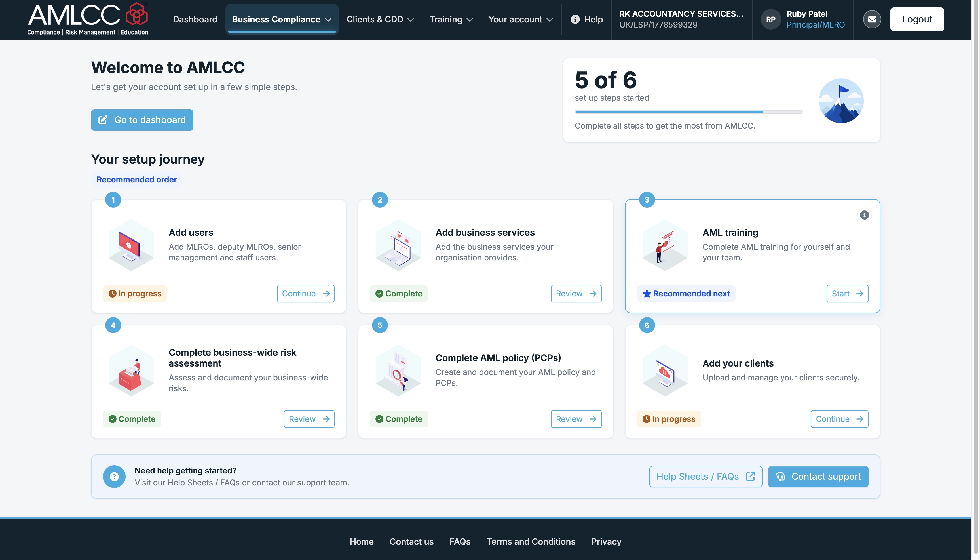Click the Add business services laptop illustration
This screenshot has width=980, height=560.
398,245
